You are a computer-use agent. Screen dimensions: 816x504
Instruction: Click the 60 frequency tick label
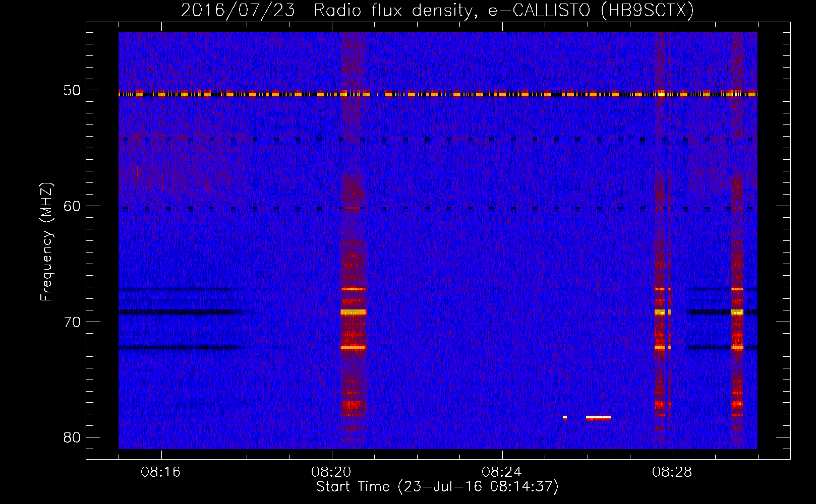coord(72,206)
